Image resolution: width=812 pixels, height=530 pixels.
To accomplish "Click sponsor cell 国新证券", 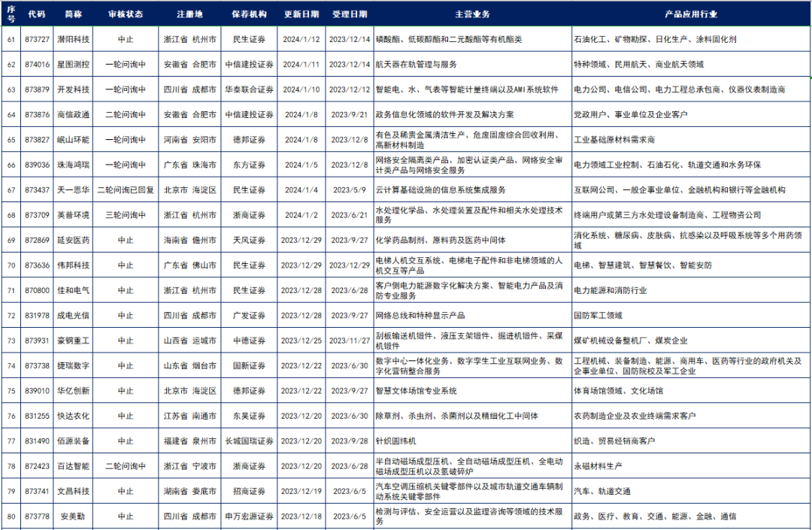I will pyautogui.click(x=249, y=365).
